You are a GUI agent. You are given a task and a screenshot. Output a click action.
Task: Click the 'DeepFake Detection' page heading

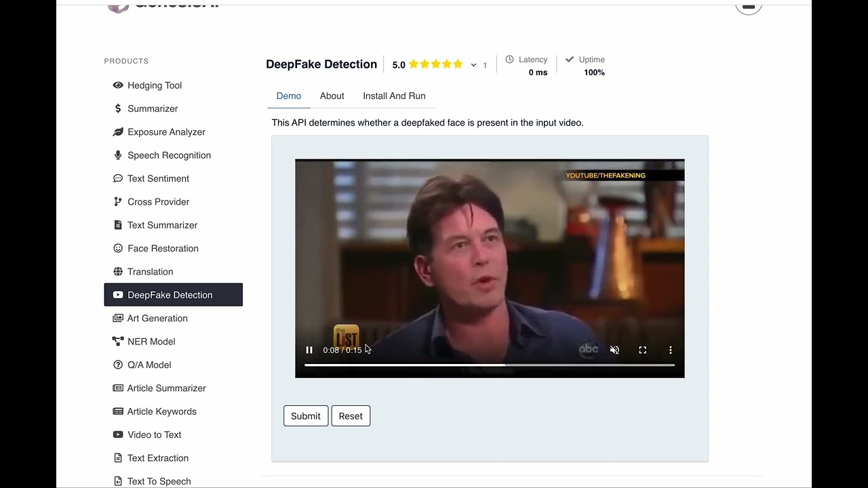coord(321,64)
